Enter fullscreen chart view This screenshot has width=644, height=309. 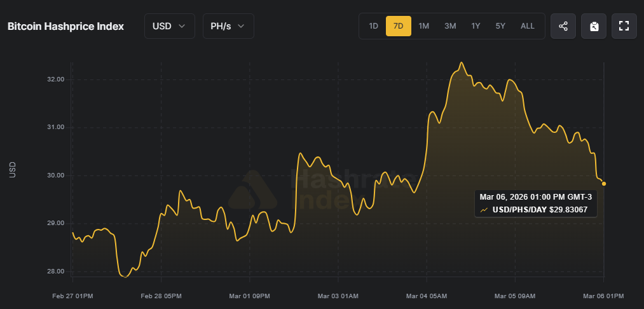point(624,26)
